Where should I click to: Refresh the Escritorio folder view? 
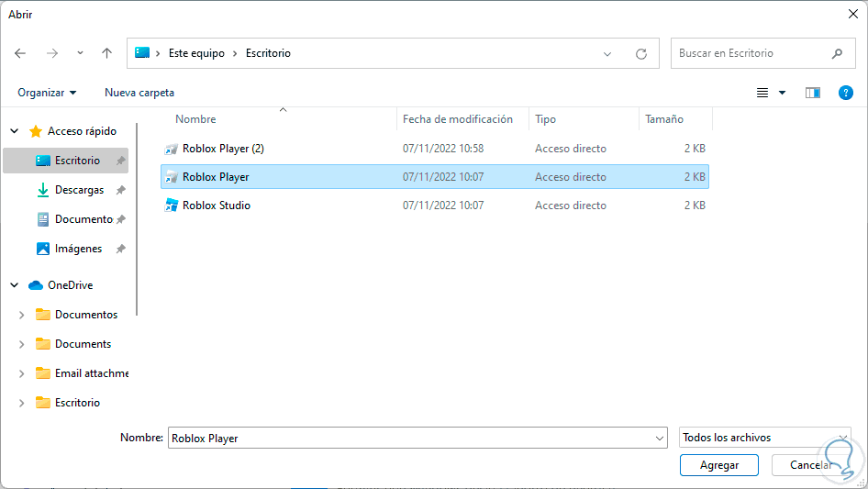[641, 54]
